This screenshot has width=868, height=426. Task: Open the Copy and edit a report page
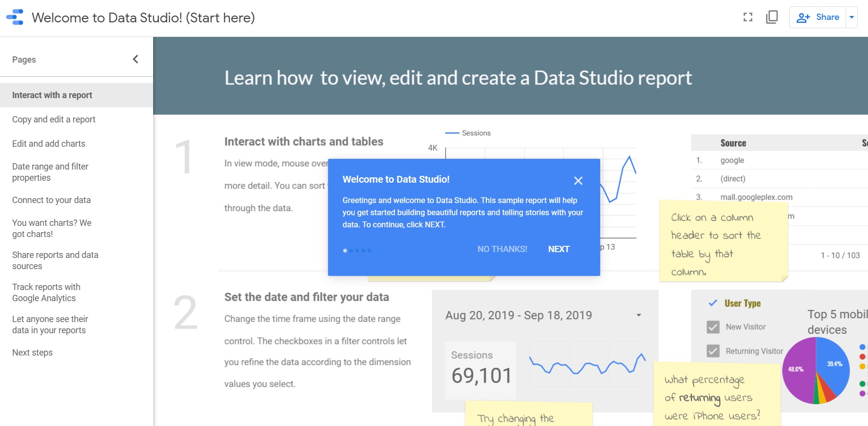76,119
